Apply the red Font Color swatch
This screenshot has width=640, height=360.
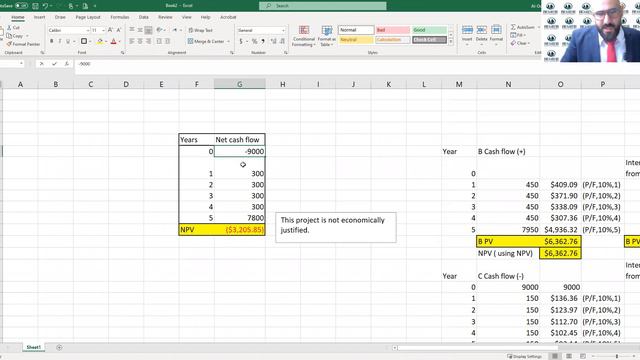pos(113,41)
